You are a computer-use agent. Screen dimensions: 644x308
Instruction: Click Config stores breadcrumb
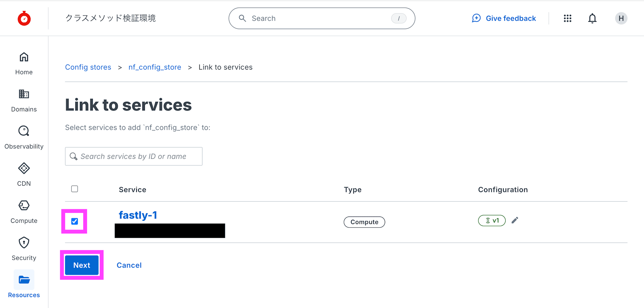point(88,67)
